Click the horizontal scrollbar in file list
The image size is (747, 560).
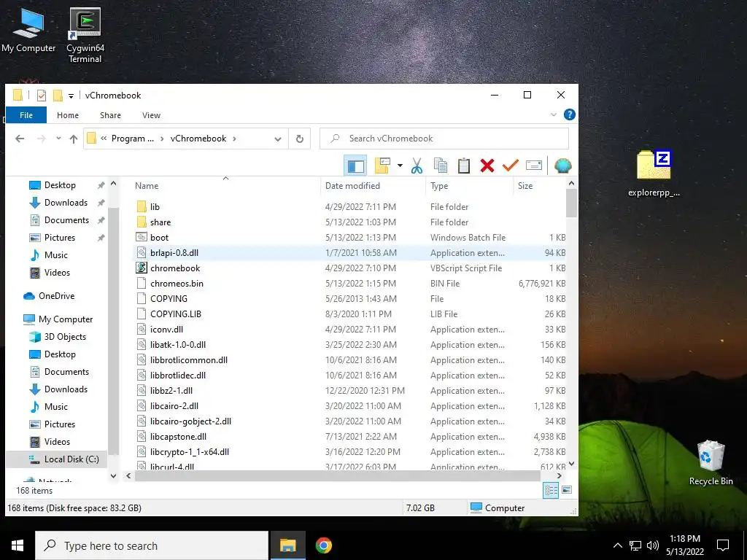pos(337,475)
